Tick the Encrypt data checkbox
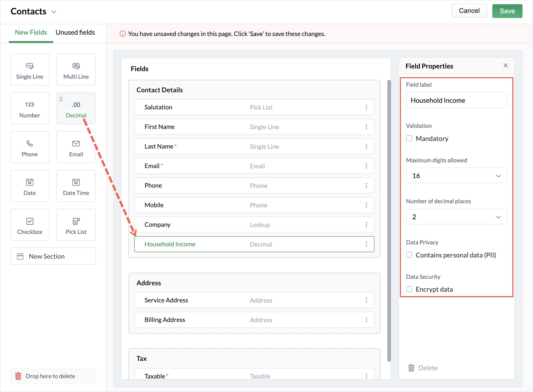Screen dimensions: 533x392 [409, 289]
